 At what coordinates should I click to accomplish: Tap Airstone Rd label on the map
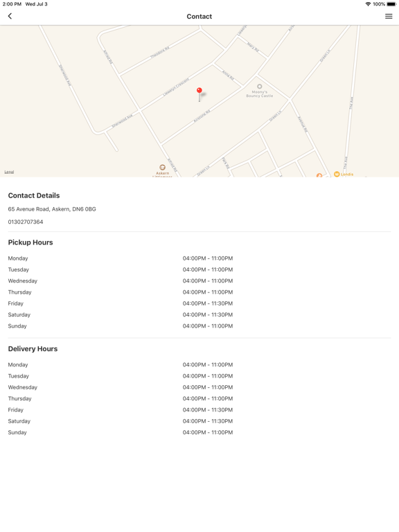(202, 116)
